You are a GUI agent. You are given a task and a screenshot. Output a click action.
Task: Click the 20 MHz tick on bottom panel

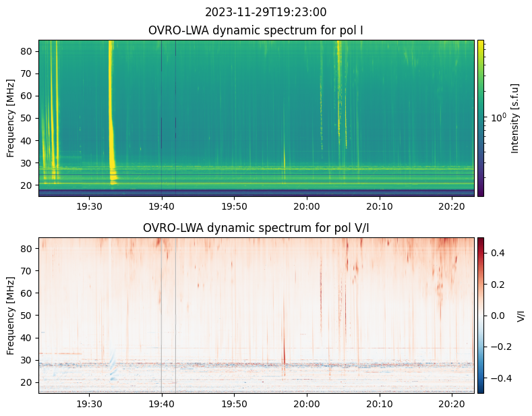(27, 382)
